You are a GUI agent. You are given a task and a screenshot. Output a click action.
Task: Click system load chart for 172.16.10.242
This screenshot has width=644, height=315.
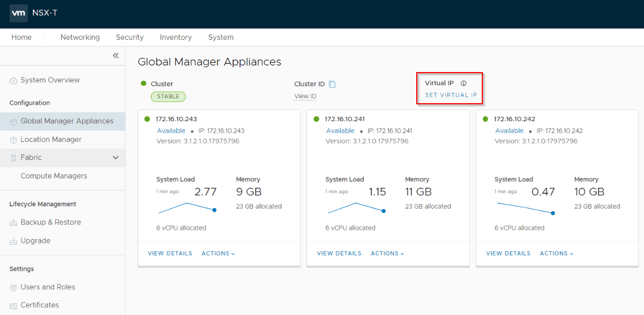point(525,208)
